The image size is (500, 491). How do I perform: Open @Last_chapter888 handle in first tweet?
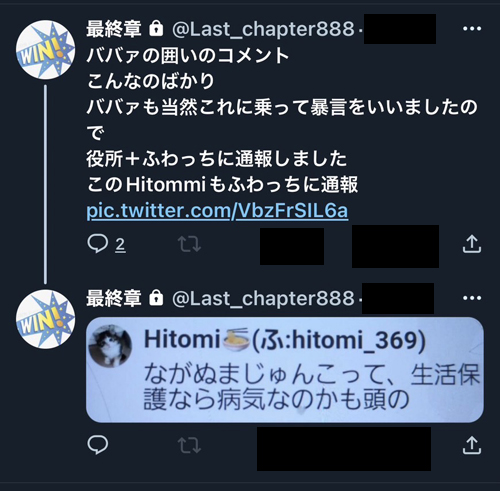pos(263,29)
